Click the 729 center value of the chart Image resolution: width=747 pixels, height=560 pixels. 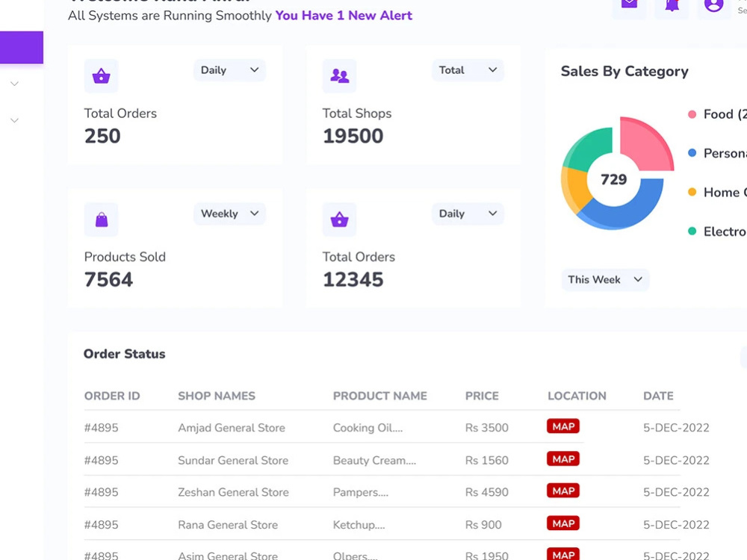click(613, 179)
